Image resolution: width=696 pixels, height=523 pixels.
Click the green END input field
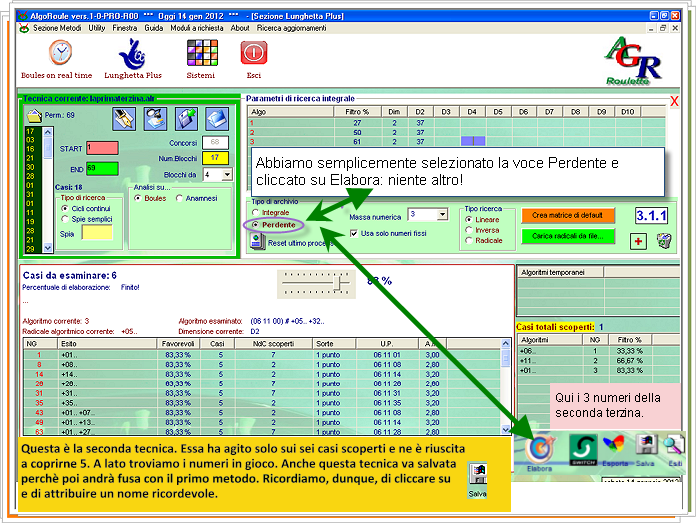click(x=102, y=168)
